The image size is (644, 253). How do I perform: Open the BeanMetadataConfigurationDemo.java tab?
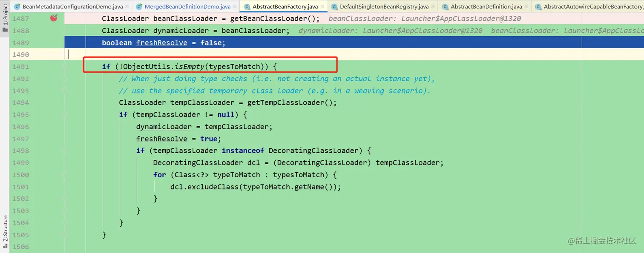(x=72, y=7)
